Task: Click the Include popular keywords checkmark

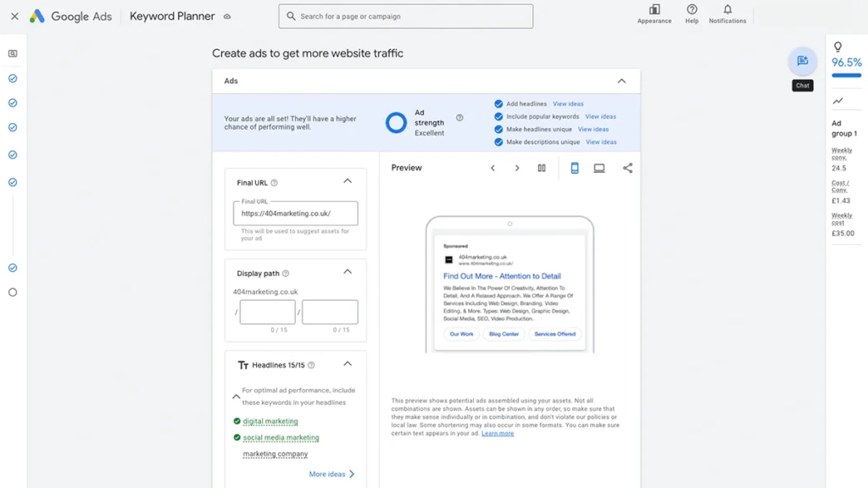Action: pyautogui.click(x=498, y=117)
